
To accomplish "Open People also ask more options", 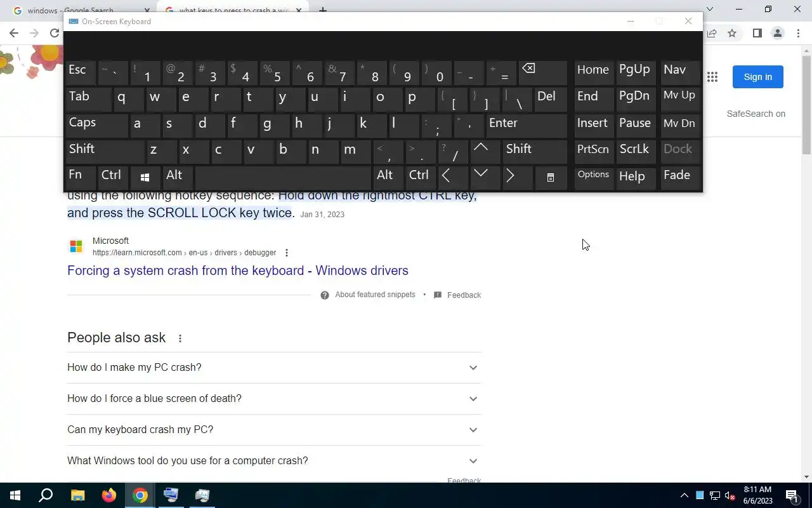I will point(180,338).
